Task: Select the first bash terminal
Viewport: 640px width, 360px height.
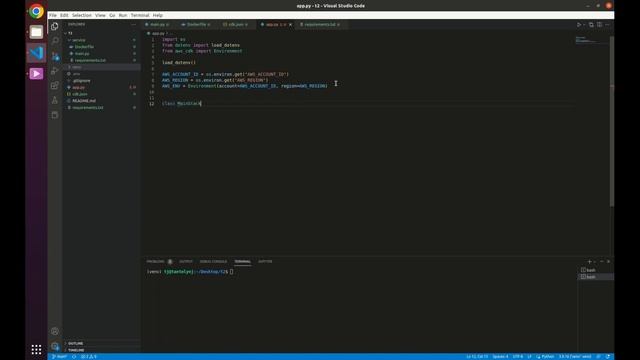Action: click(x=596, y=270)
